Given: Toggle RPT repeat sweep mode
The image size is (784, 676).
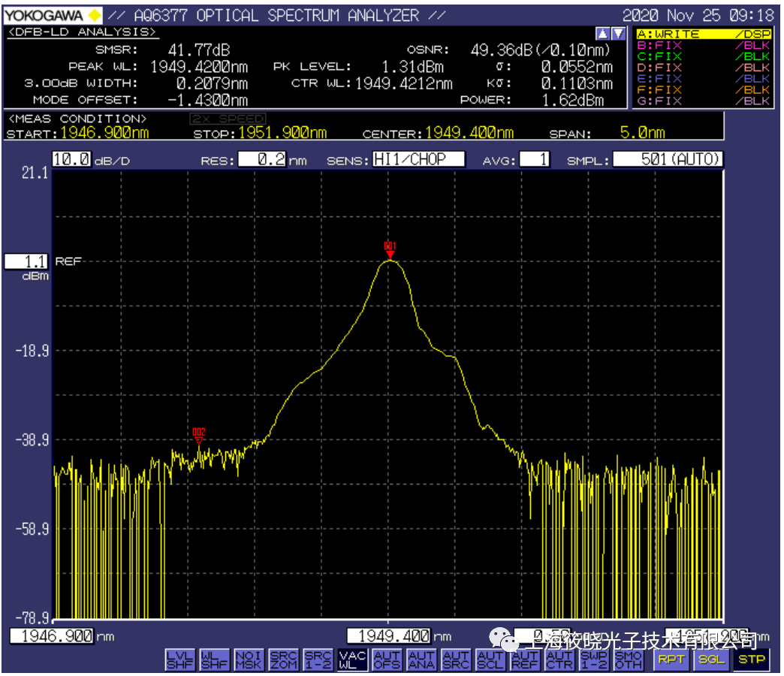Looking at the screenshot, I should click(671, 659).
